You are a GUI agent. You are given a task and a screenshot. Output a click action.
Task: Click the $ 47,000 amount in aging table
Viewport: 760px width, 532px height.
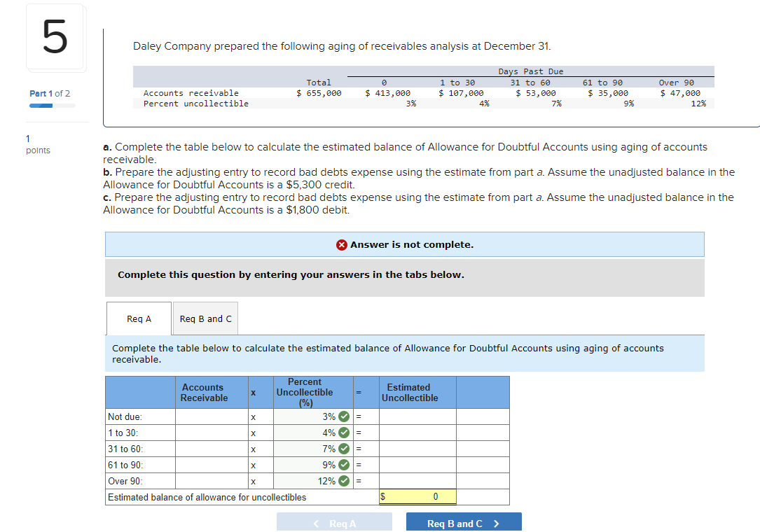[680, 93]
